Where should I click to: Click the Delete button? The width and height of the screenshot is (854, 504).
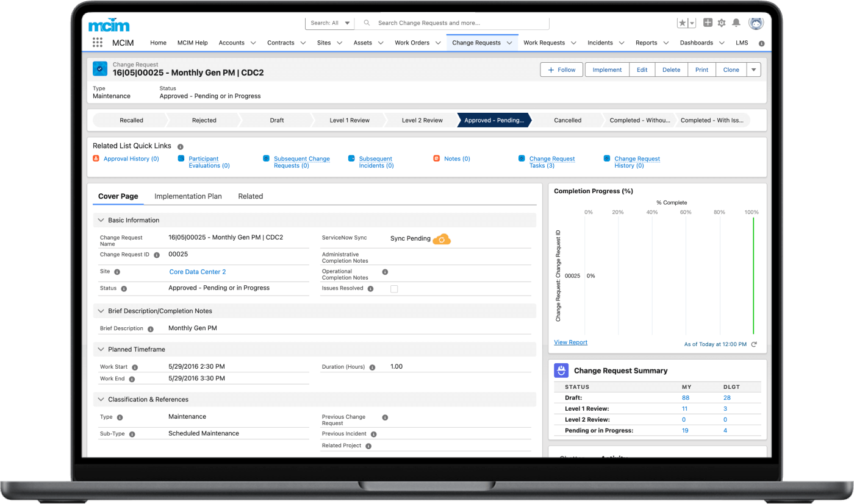(x=672, y=69)
